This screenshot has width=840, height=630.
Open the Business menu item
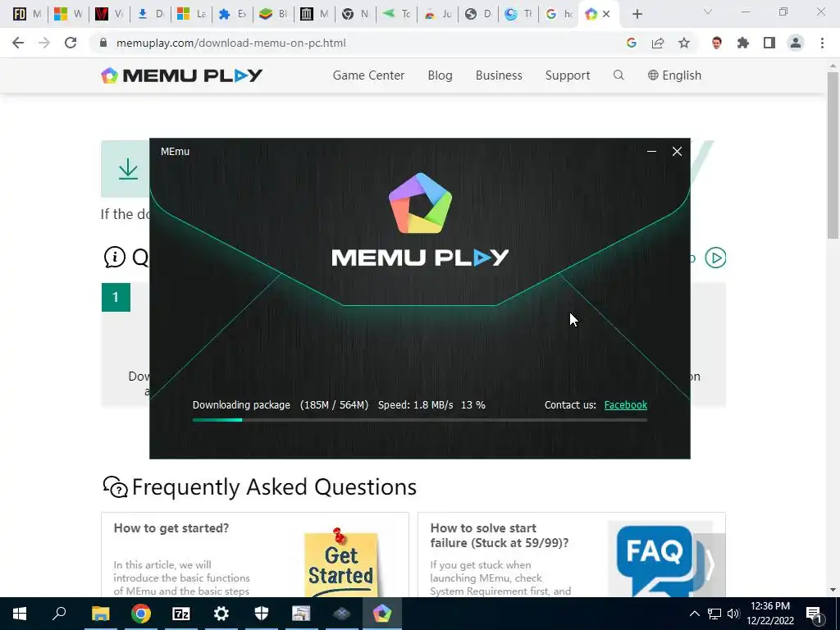click(x=499, y=75)
